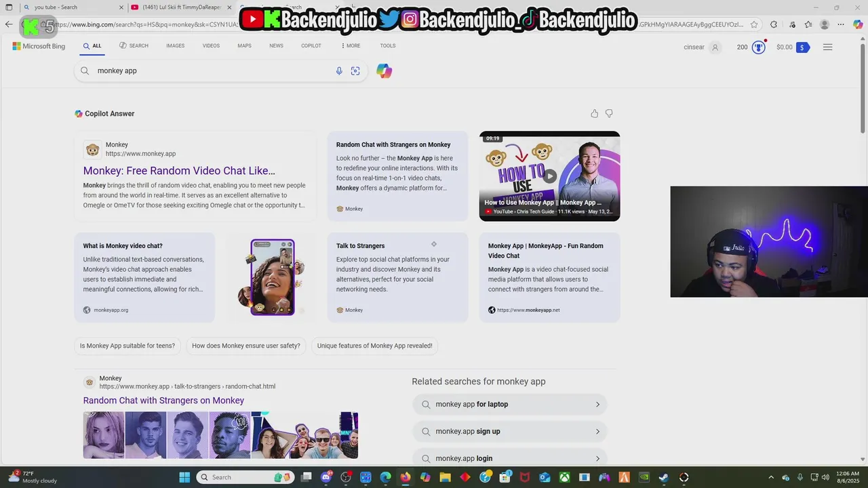Expand the MORE search categories menu
The width and height of the screenshot is (868, 488).
[x=351, y=46]
